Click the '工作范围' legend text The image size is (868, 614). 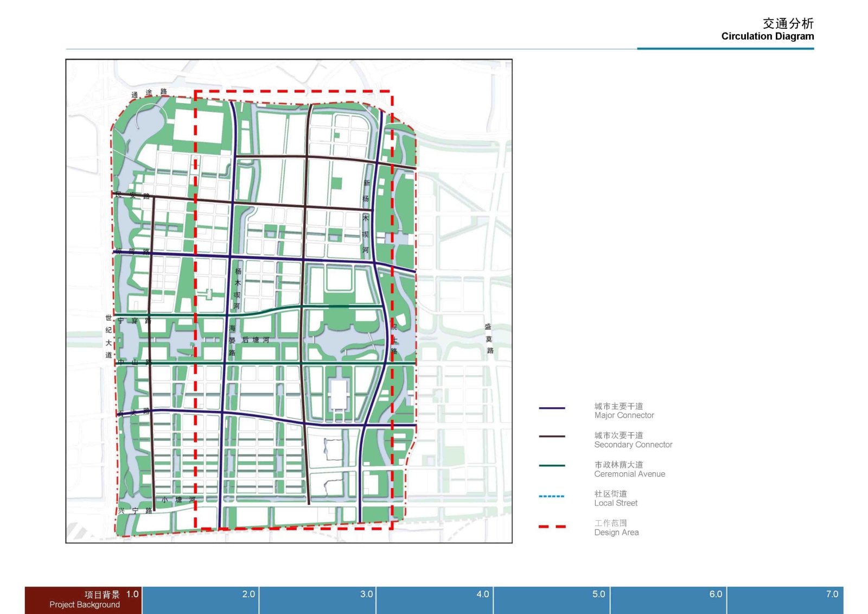(x=610, y=523)
